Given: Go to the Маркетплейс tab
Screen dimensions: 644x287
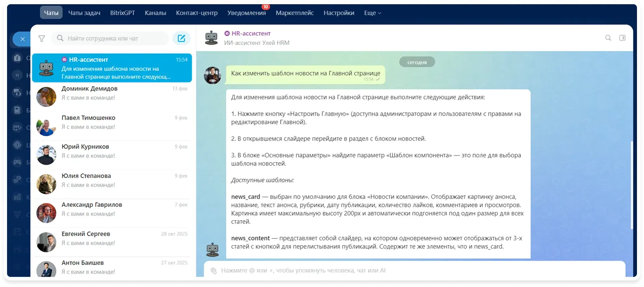Looking at the screenshot, I should click(x=295, y=13).
